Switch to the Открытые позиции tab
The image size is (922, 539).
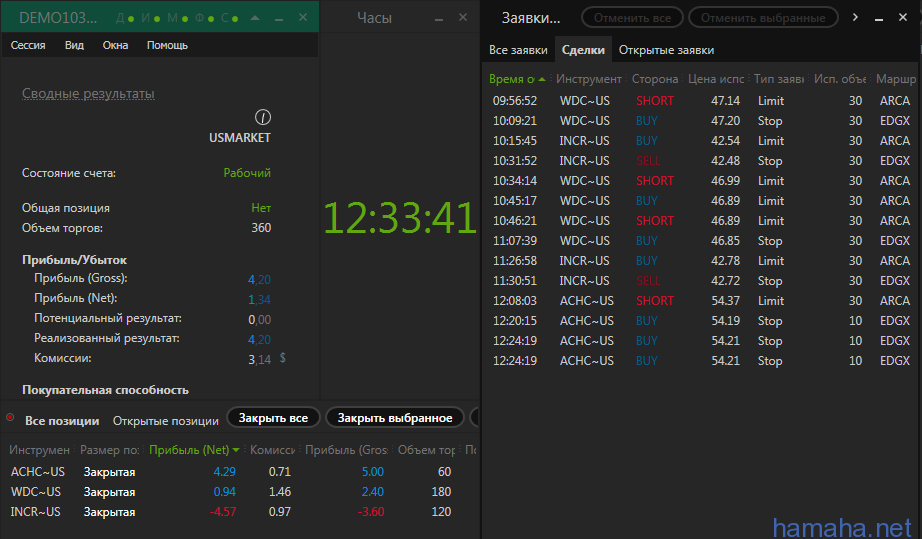166,421
